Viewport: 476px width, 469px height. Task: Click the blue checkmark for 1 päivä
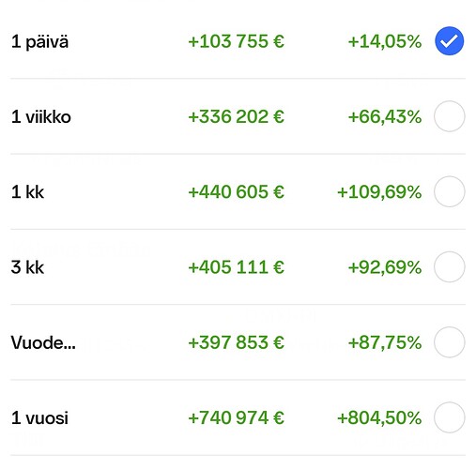point(449,41)
